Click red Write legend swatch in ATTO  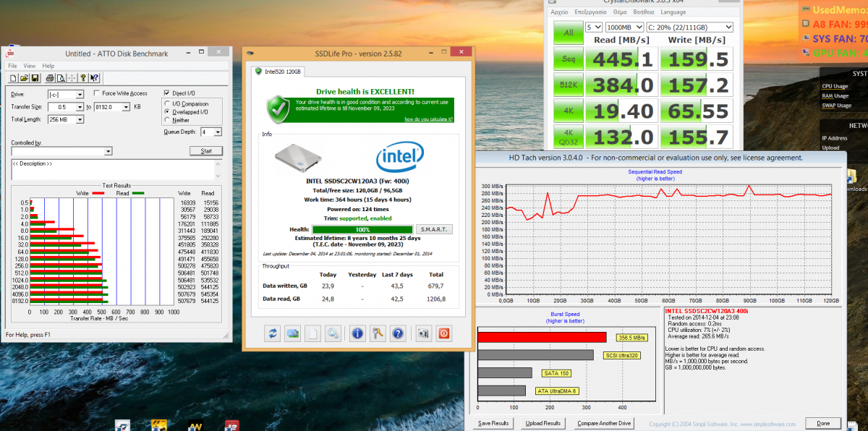(x=98, y=193)
